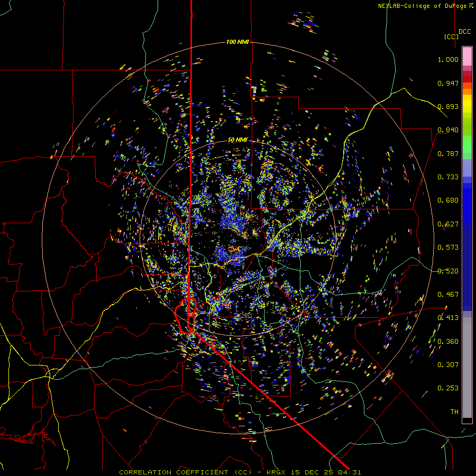Click the 1.000 scale value
The image size is (476, 476).
pyautogui.click(x=448, y=59)
